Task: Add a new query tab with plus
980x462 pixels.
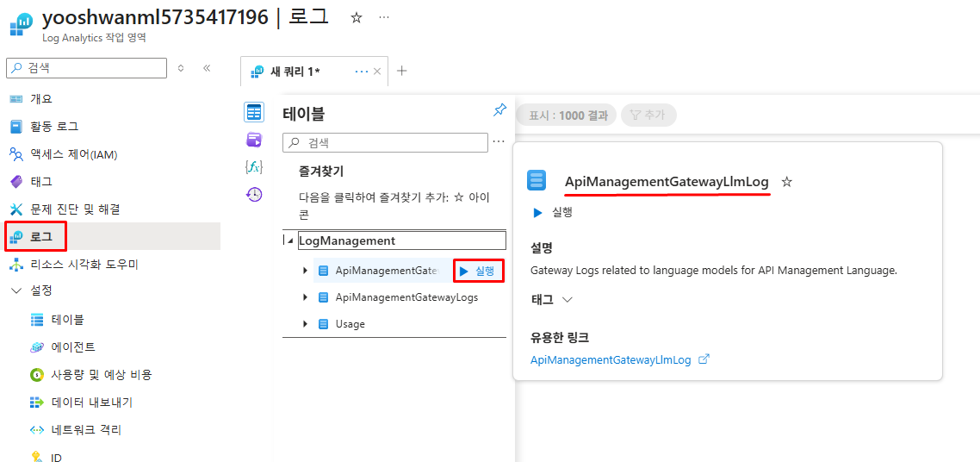Action: 402,71
